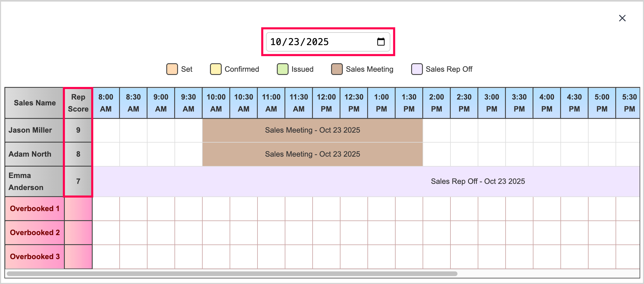Click the Issued legend color swatch
The width and height of the screenshot is (644, 284).
pyautogui.click(x=282, y=69)
